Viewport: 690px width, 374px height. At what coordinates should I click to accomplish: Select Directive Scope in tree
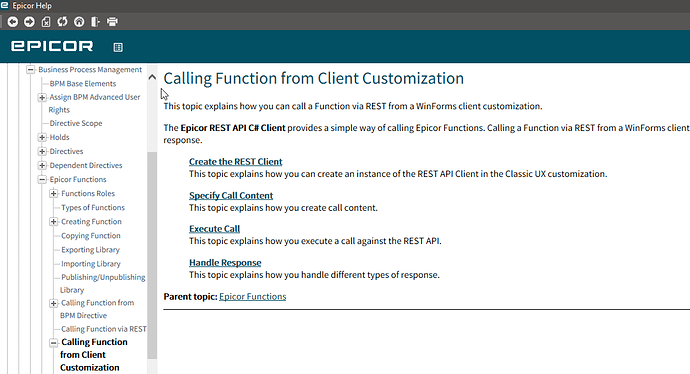click(x=76, y=123)
